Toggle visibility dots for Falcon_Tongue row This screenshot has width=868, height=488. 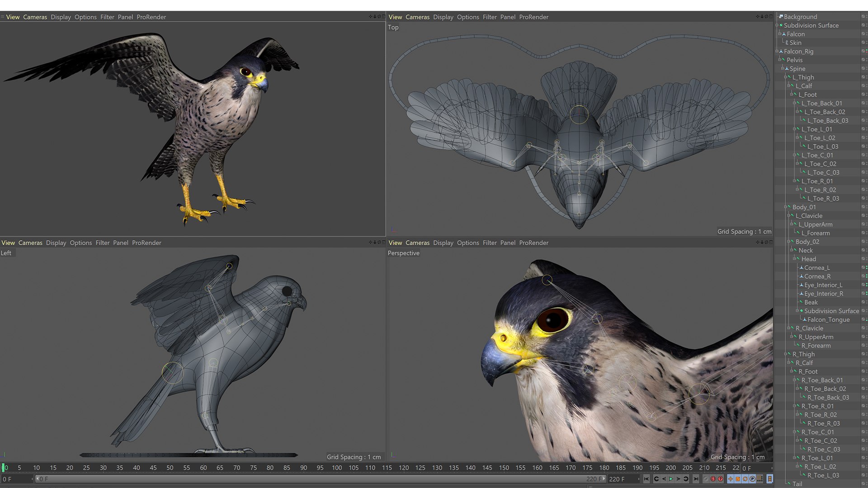[x=867, y=319]
